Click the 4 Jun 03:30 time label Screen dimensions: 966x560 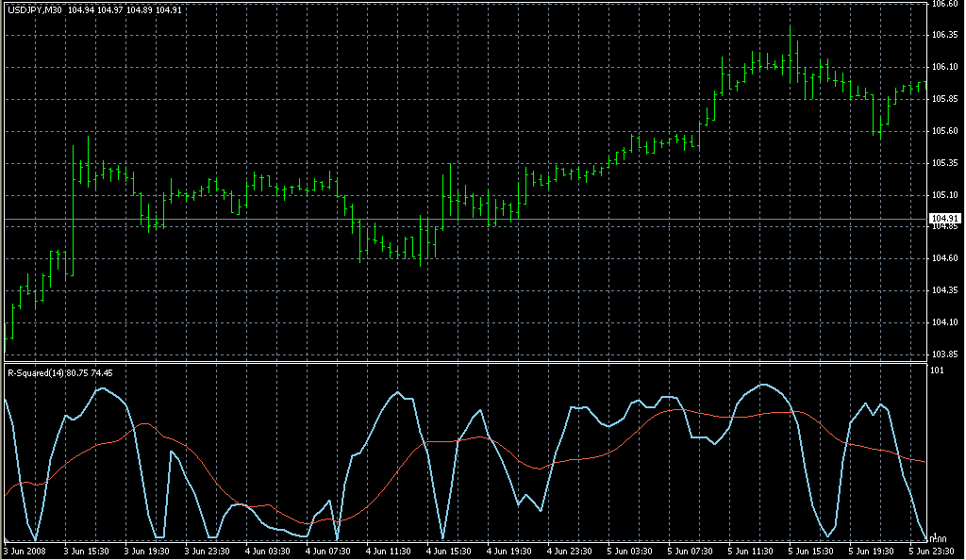pyautogui.click(x=267, y=552)
